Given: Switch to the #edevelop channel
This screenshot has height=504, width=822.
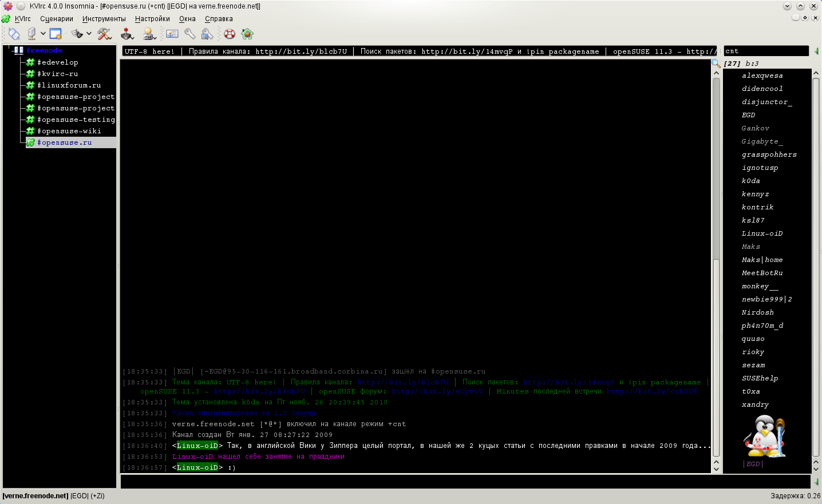Looking at the screenshot, I should coord(57,62).
